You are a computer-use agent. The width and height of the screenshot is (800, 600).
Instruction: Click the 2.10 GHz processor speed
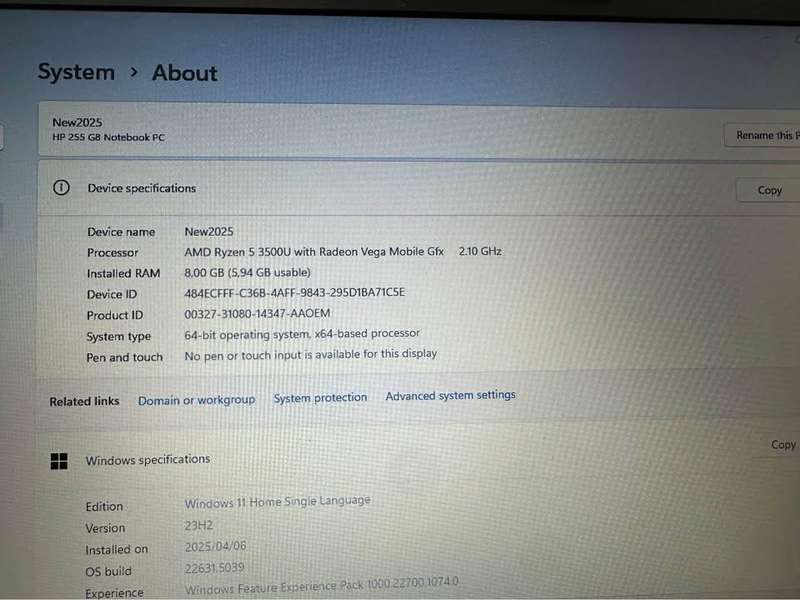480,251
